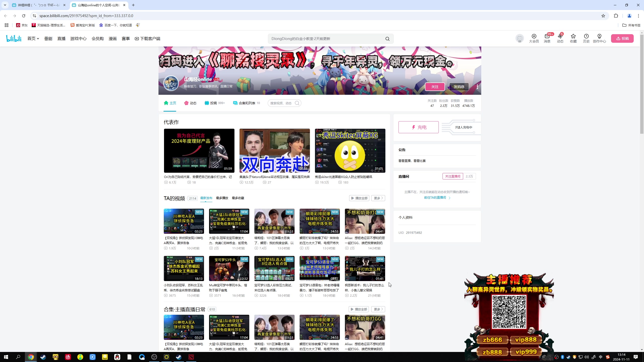
Task: Open the Ori 2024年度理财产品 video thumbnail
Action: click(199, 151)
